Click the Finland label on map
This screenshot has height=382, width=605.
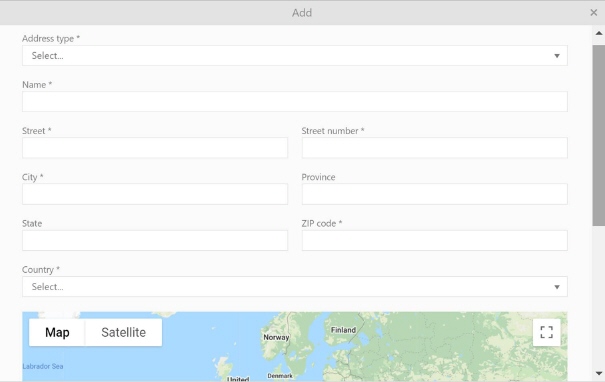coord(343,330)
